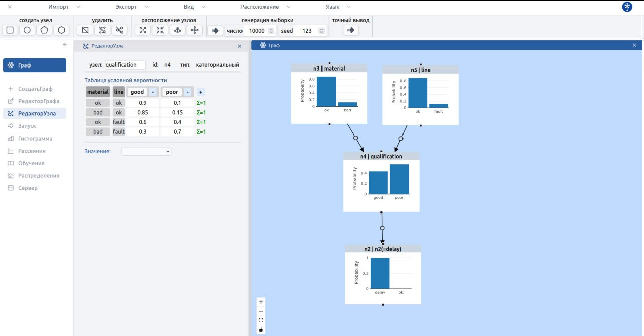
Task: Run exact inference arrow button
Action: point(351,30)
